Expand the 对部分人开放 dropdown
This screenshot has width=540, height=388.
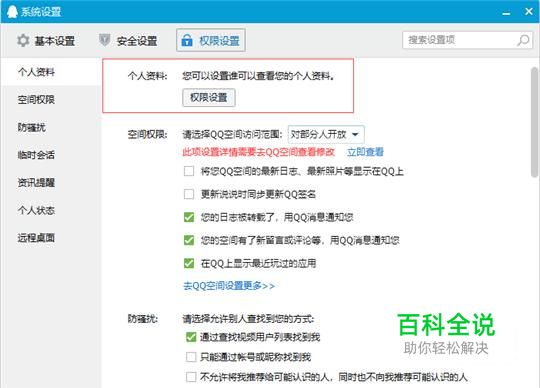click(326, 134)
